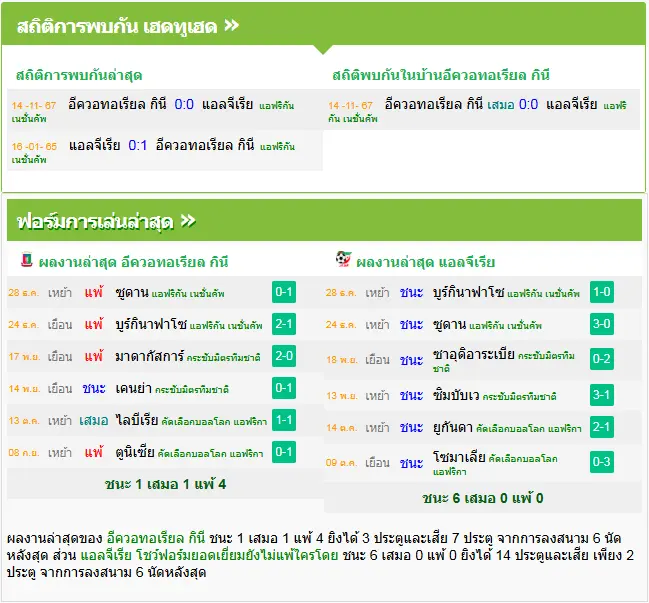The width and height of the screenshot is (649, 603).
Task: Click score badge 2-1 for the ยูกันดา match
Action: coord(602,427)
